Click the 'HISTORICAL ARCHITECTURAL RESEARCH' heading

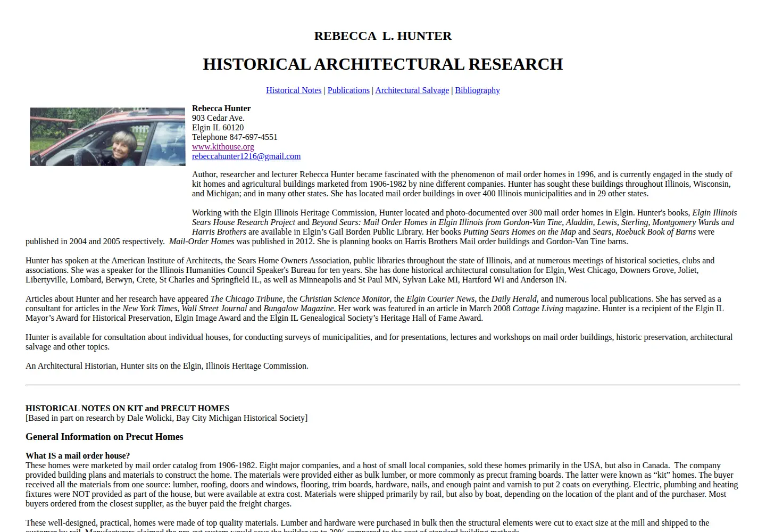pos(383,64)
